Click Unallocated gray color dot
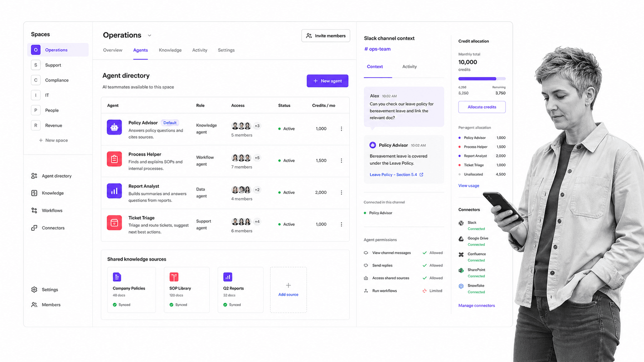The width and height of the screenshot is (644, 362). [x=460, y=174]
